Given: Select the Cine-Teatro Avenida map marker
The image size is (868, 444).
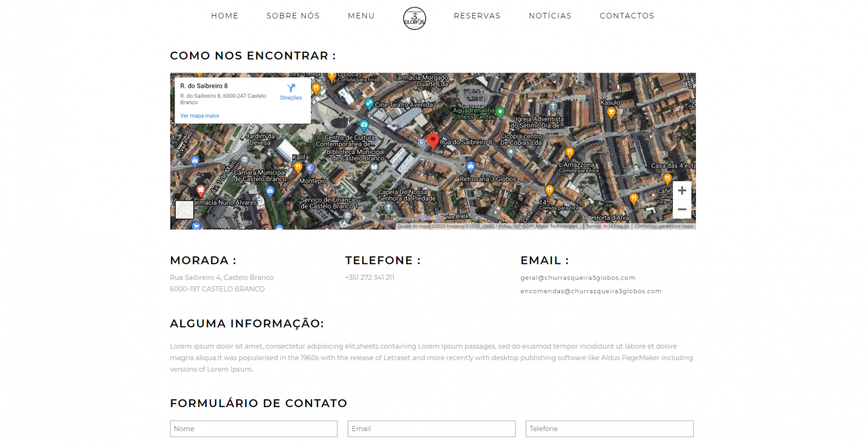Looking at the screenshot, I should tap(369, 104).
